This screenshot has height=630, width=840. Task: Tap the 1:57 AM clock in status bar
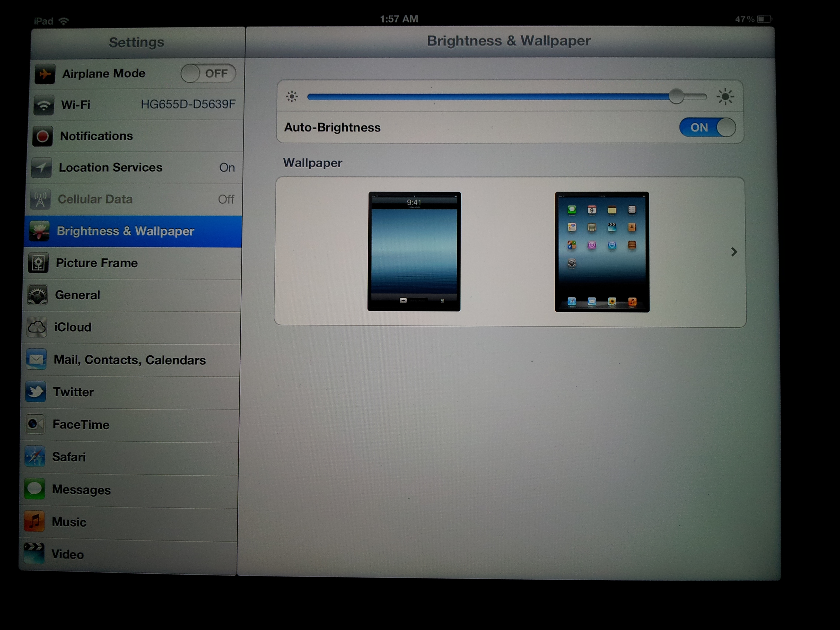(x=399, y=19)
